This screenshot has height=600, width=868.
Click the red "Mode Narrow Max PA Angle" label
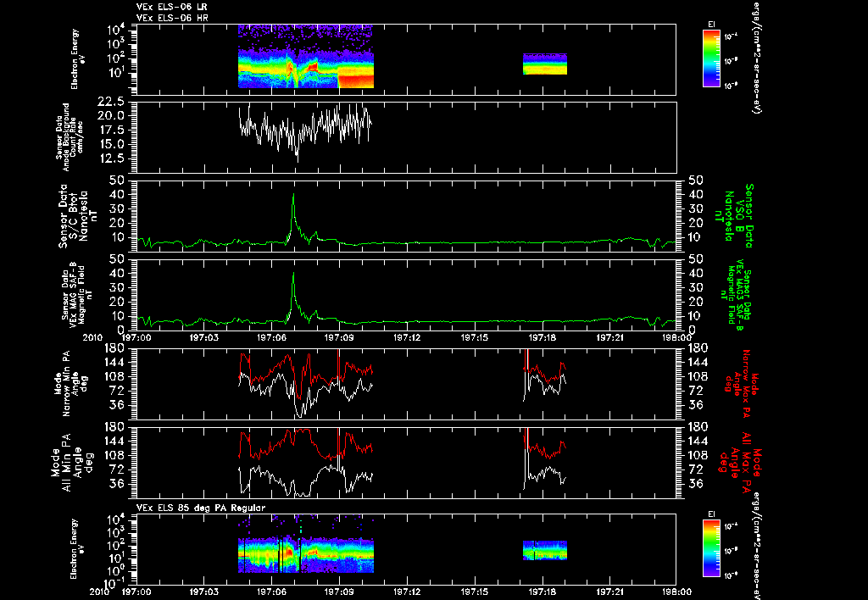pos(742,384)
